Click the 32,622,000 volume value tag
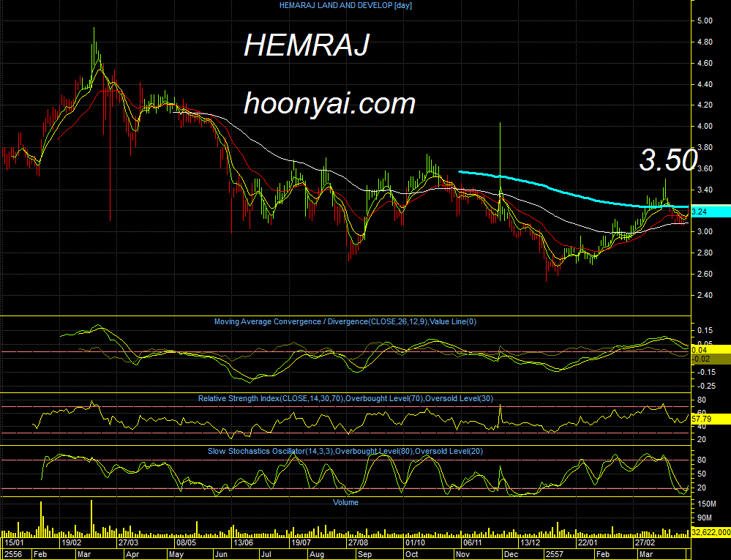731x560 pixels. [711, 532]
